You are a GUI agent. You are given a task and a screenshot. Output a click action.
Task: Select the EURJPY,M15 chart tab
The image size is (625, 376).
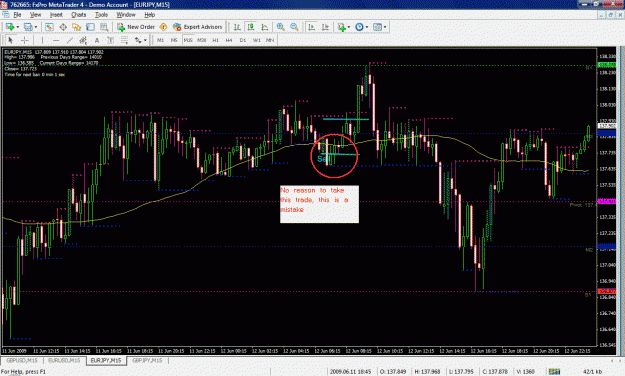(106, 360)
